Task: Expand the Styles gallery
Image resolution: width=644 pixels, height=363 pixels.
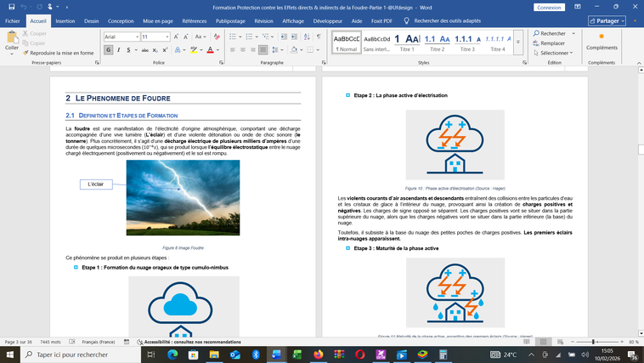Action: pyautogui.click(x=513, y=50)
